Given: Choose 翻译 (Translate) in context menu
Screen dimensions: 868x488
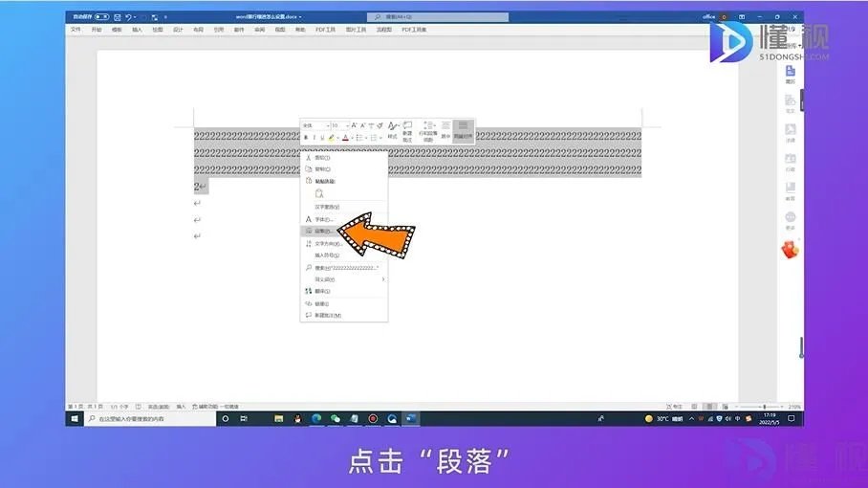Looking at the screenshot, I should tap(343, 291).
